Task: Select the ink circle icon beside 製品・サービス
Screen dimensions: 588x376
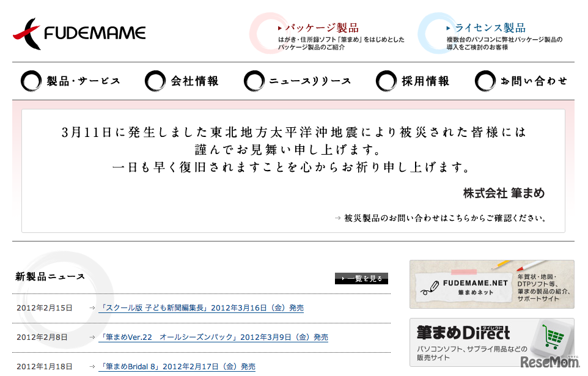Action: [31, 80]
